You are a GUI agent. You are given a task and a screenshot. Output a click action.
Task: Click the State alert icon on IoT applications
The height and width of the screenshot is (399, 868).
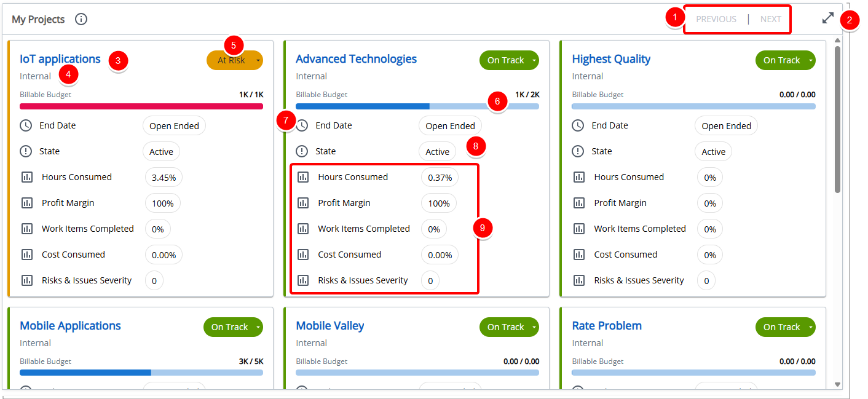pos(27,151)
